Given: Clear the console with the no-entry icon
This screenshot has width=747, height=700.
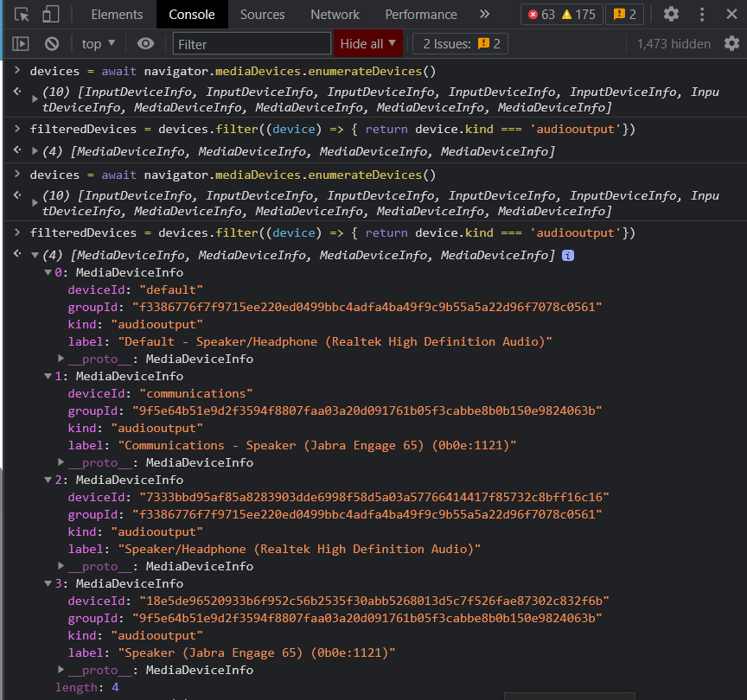Looking at the screenshot, I should pyautogui.click(x=53, y=43).
